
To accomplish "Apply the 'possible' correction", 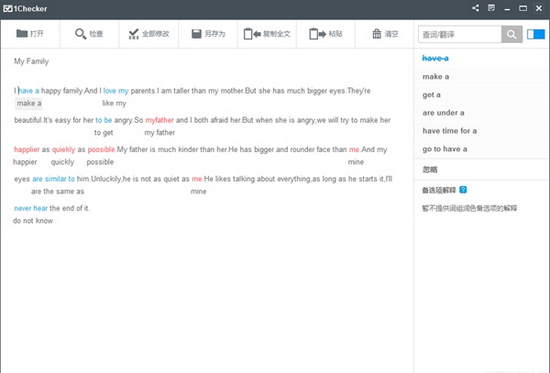I will [x=100, y=162].
